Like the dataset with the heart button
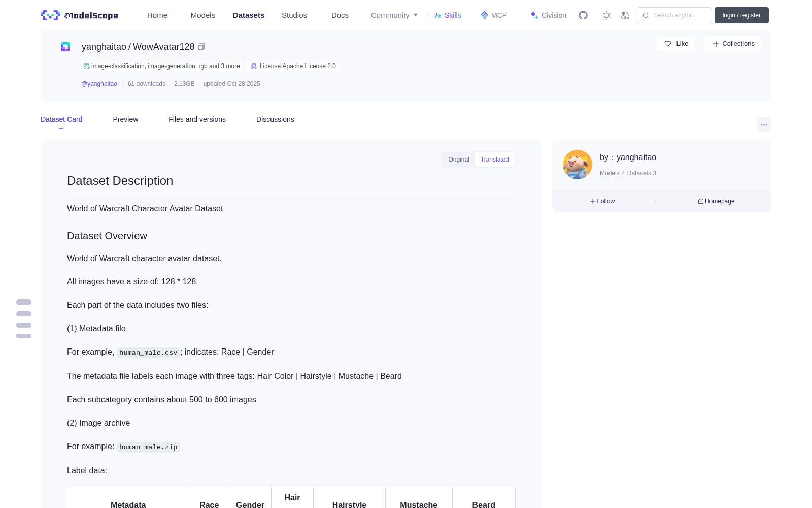 pos(675,44)
